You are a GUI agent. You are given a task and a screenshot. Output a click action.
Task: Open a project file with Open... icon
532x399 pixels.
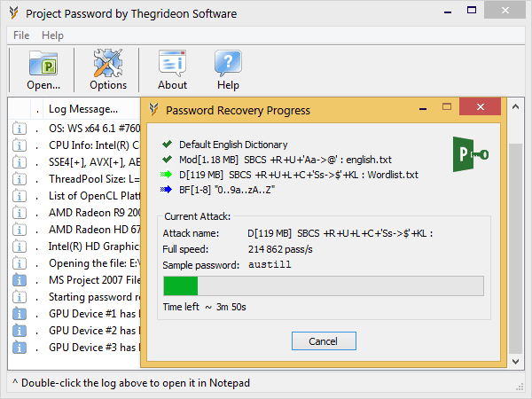(x=43, y=64)
